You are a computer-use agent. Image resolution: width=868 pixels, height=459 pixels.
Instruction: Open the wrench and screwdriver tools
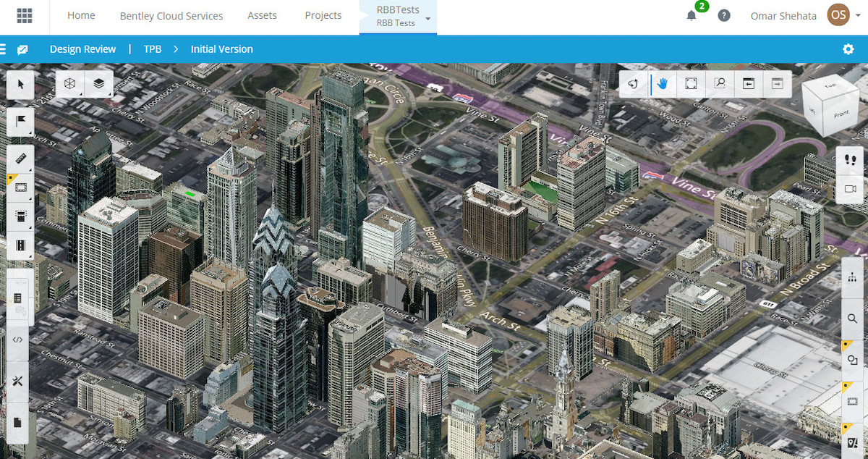pyautogui.click(x=18, y=381)
